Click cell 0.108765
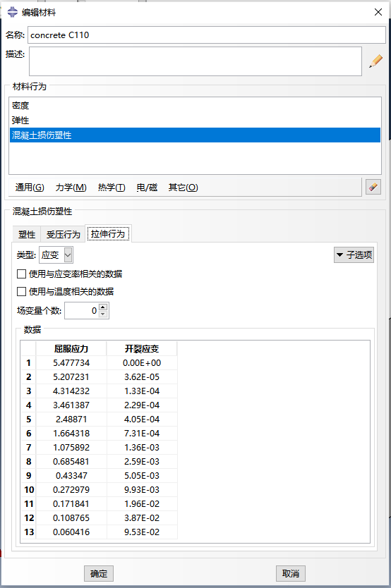Image resolution: width=391 pixels, height=588 pixels. tap(71, 518)
